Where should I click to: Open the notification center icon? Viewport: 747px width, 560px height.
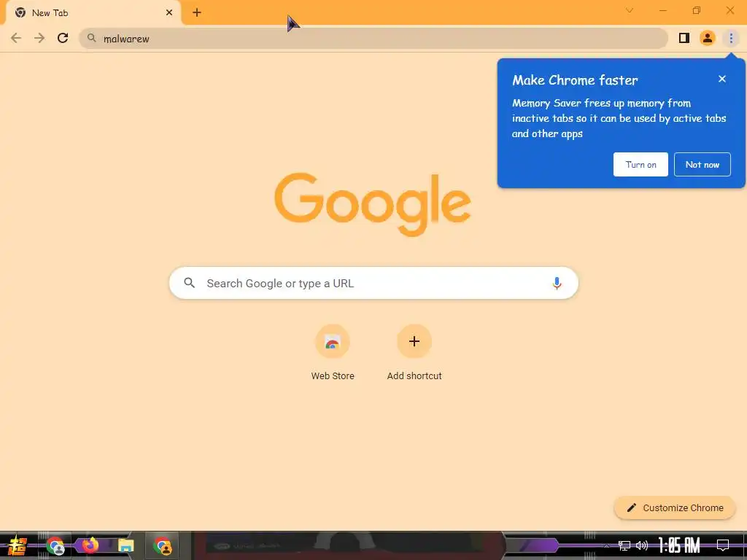click(x=723, y=545)
